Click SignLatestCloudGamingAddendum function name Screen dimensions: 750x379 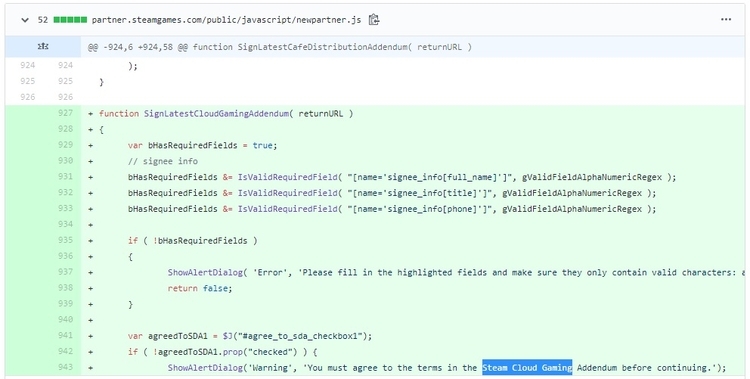pyautogui.click(x=217, y=114)
